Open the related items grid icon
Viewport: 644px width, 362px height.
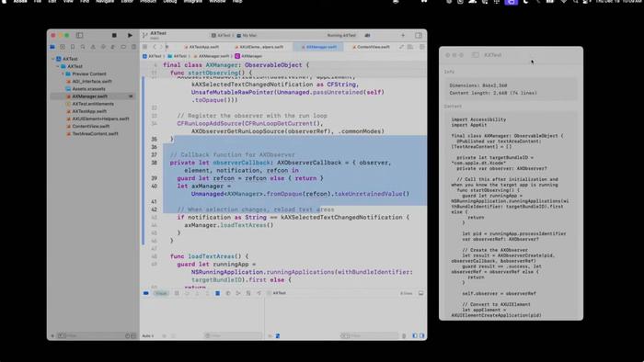145,47
